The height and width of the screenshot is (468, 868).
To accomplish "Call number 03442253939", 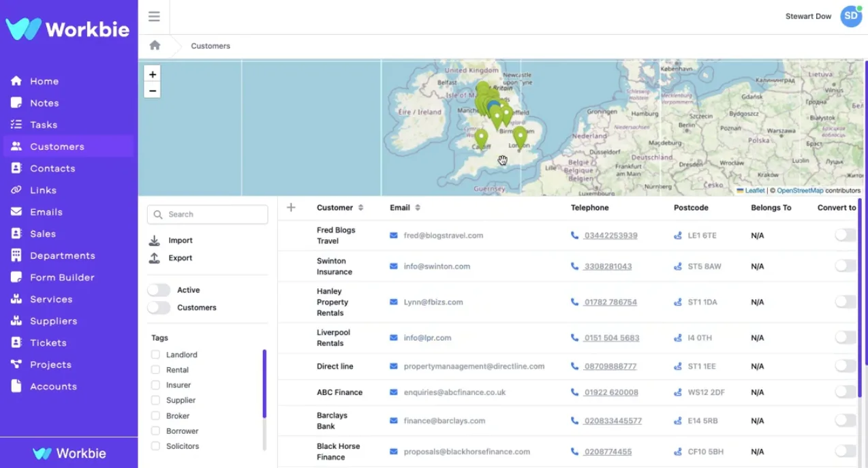I will pyautogui.click(x=610, y=236).
